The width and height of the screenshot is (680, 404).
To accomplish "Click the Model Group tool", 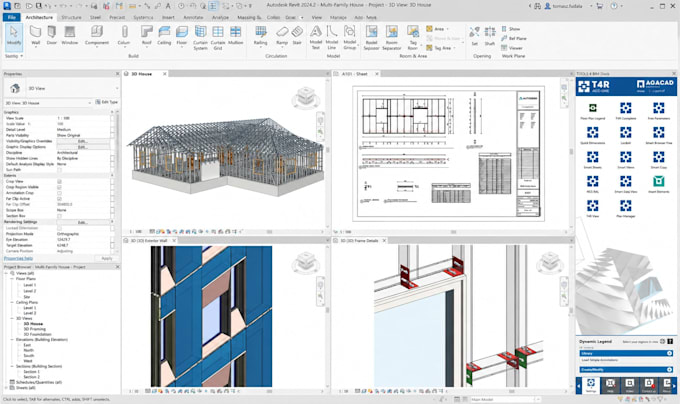I will coord(350,38).
